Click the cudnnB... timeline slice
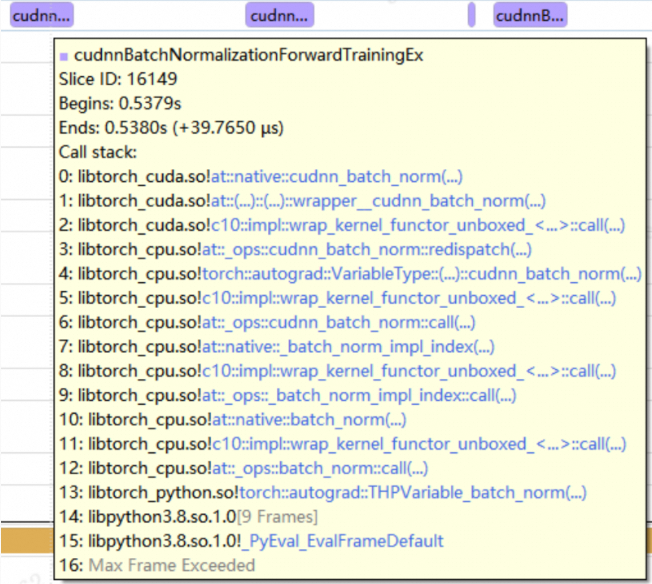The width and height of the screenshot is (652, 584). [530, 15]
